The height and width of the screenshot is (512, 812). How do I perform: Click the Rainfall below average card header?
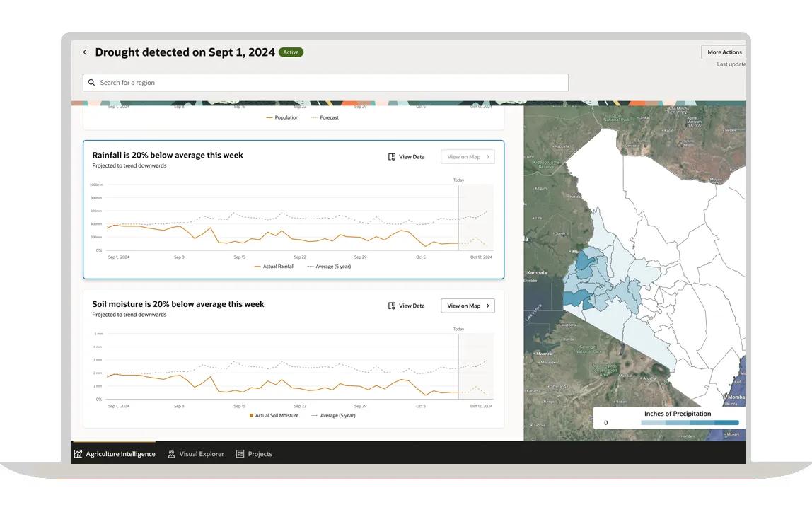(x=168, y=155)
